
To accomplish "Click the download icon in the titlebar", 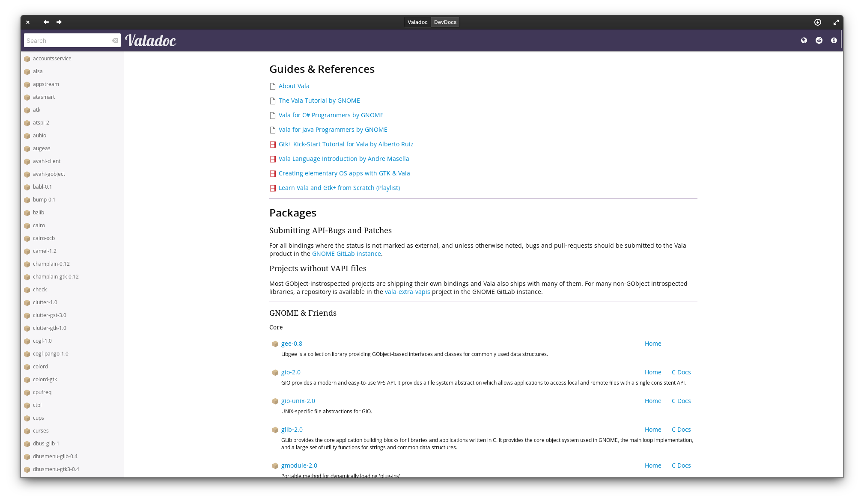I will tap(817, 22).
